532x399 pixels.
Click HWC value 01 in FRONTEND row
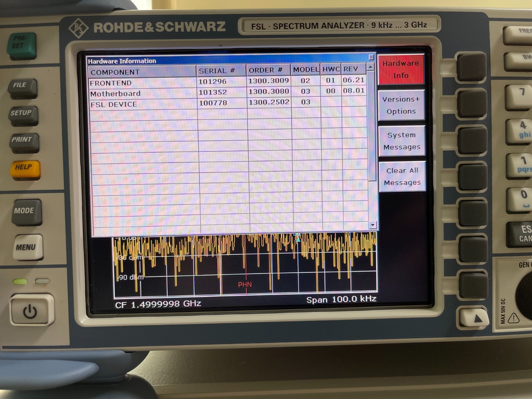(330, 80)
